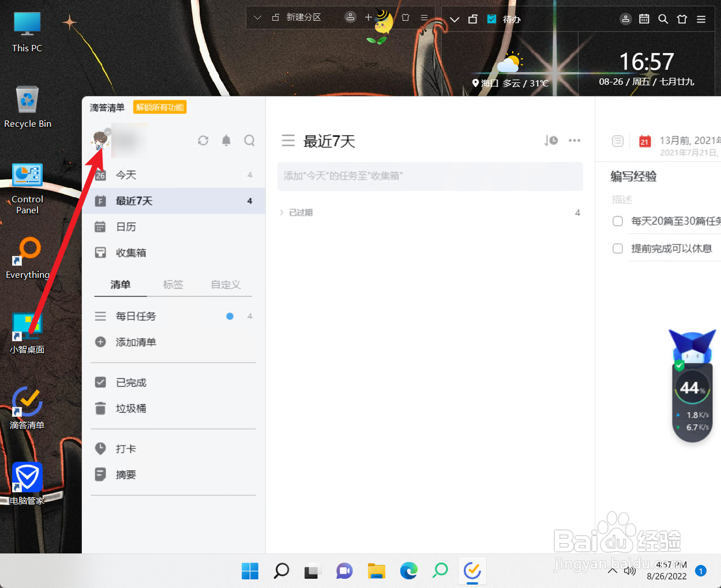The height and width of the screenshot is (588, 721).
Task: Click the window restore icon in 待办 widget
Action: (473, 19)
